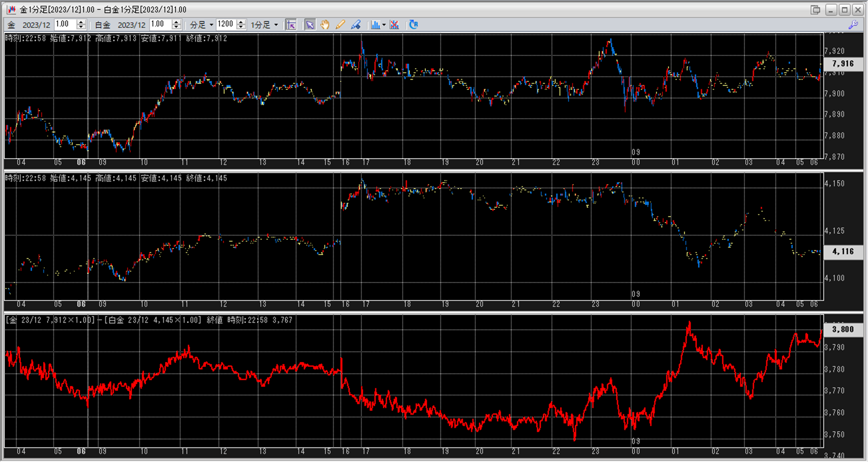Open the wrench settings icon
The image size is (868, 462).
click(853, 25)
